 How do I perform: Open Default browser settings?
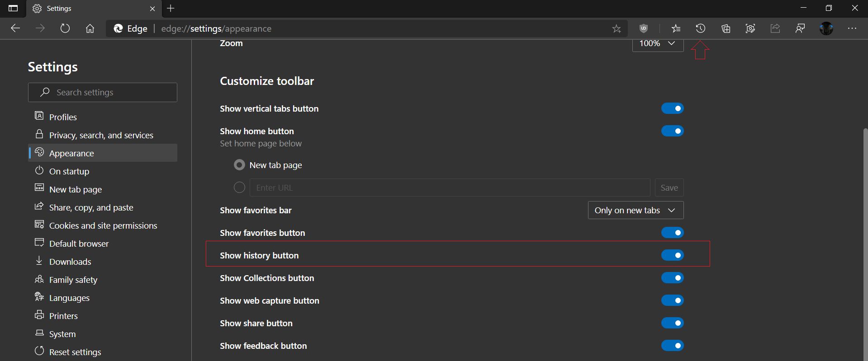click(x=103, y=244)
